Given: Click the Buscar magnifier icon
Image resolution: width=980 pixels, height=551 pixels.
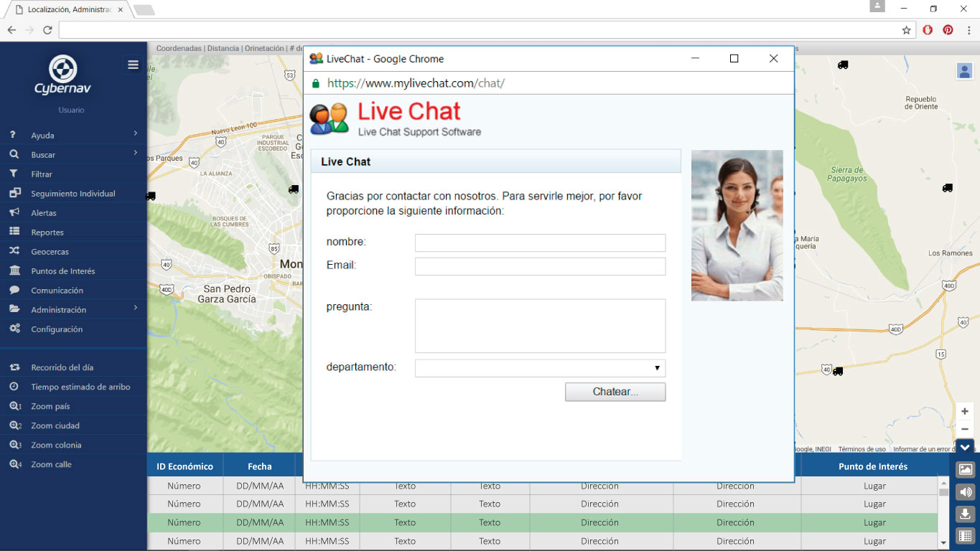Looking at the screenshot, I should tap(14, 154).
